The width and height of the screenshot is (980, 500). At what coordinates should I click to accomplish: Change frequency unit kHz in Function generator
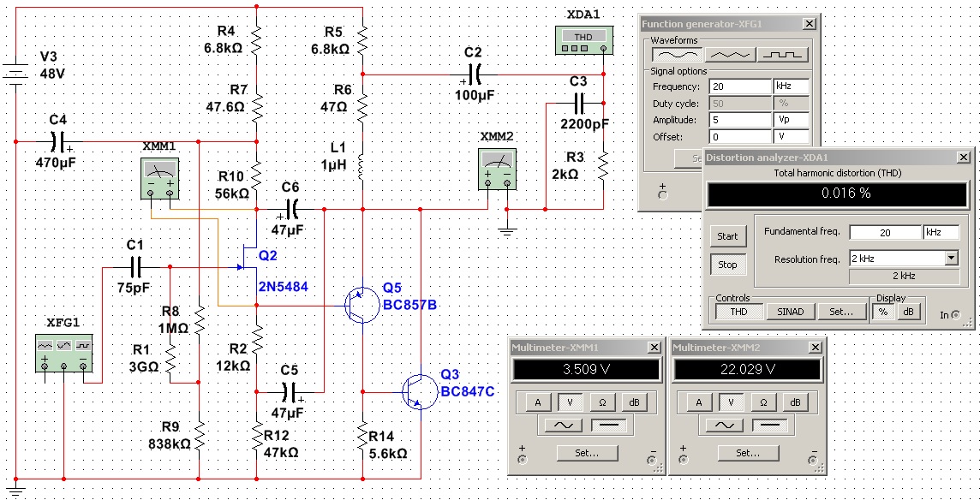point(792,86)
